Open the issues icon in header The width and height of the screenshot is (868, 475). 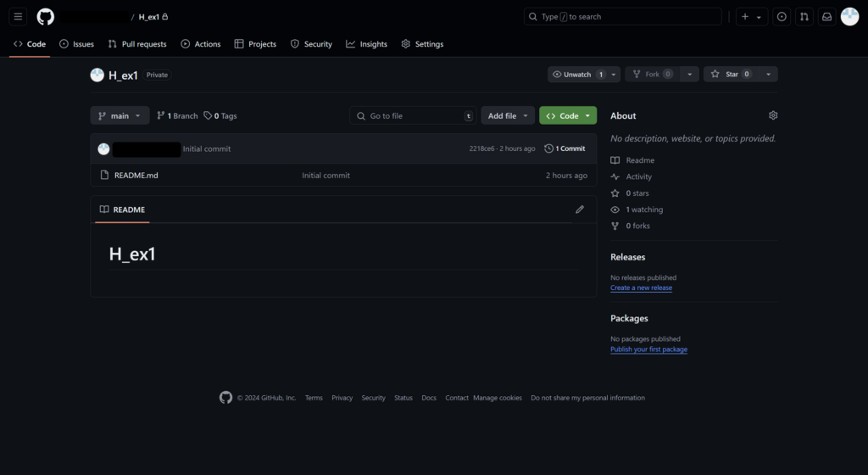781,17
